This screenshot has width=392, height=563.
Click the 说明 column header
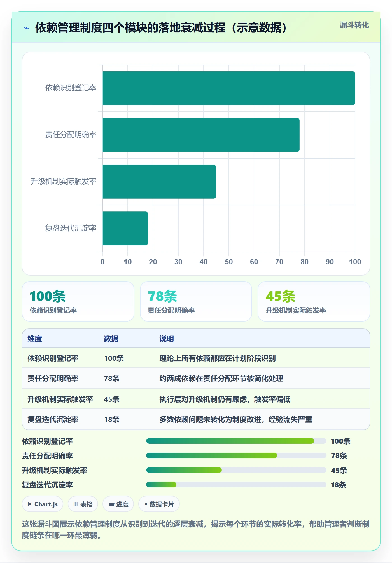click(x=167, y=339)
